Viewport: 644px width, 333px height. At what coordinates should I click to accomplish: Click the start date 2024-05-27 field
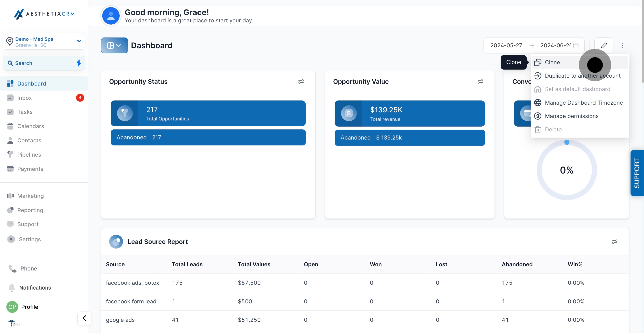point(506,45)
